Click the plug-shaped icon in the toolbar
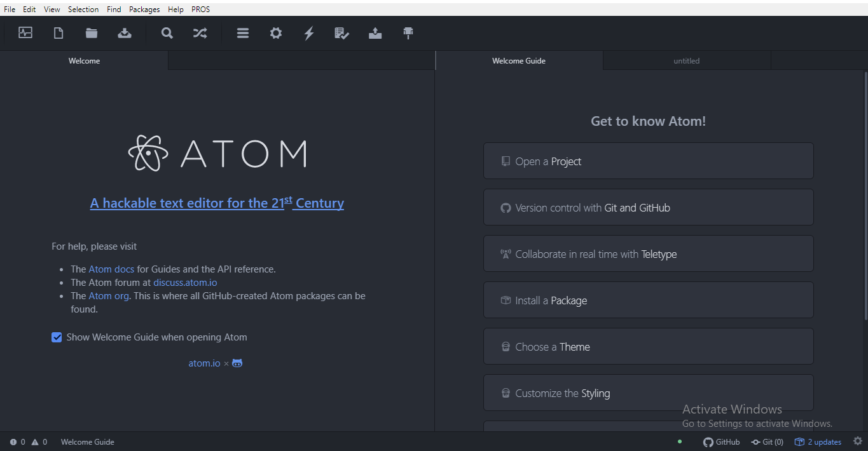This screenshot has width=868, height=451. pyautogui.click(x=408, y=33)
